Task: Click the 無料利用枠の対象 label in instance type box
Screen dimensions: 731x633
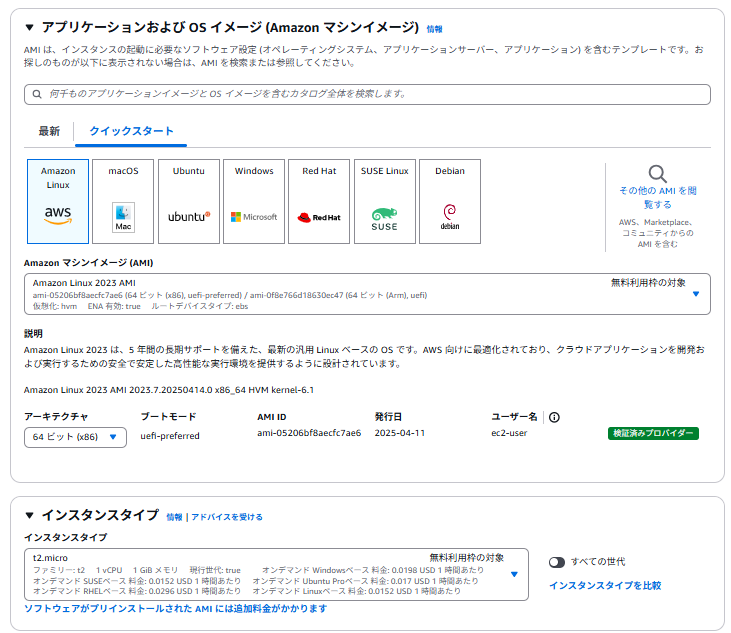Action: (x=467, y=557)
